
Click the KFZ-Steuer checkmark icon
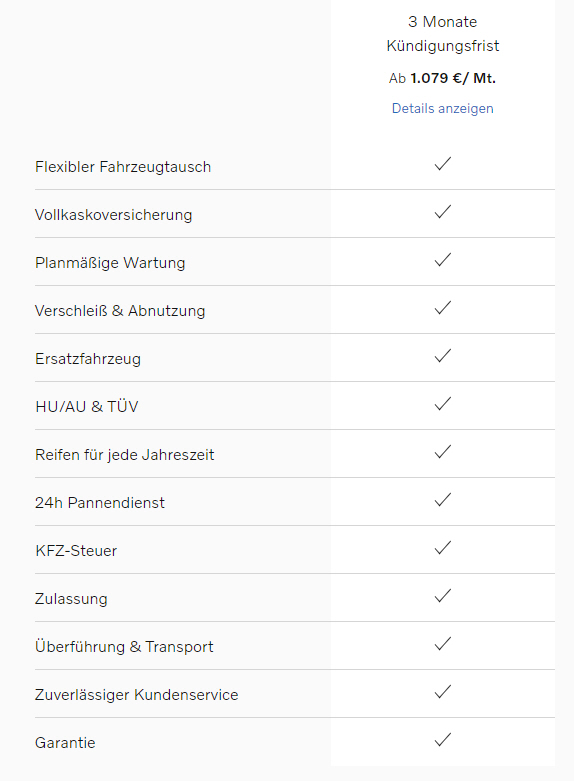point(442,548)
